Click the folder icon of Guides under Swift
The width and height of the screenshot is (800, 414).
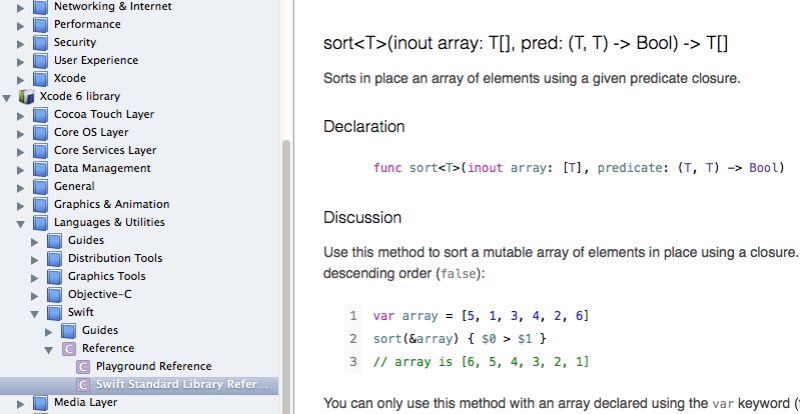(x=69, y=330)
